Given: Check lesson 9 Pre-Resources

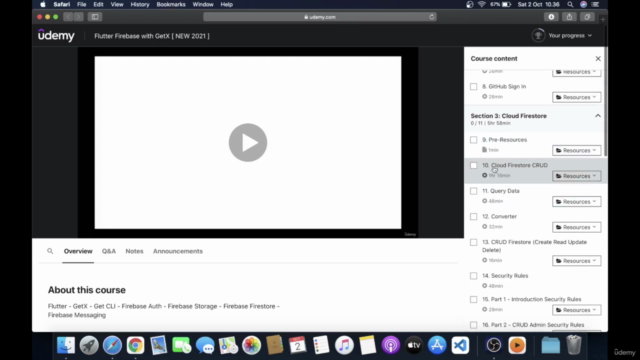Looking at the screenshot, I should coord(473,140).
